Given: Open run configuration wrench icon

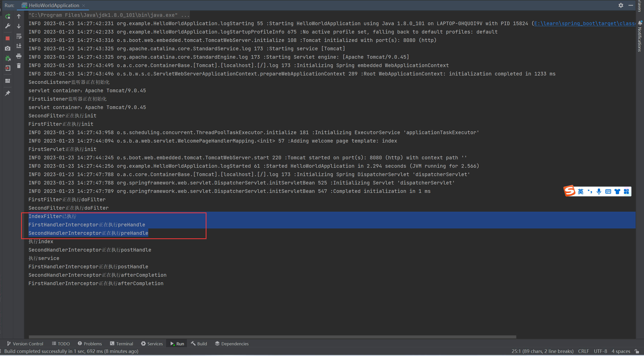Looking at the screenshot, I should [x=8, y=26].
